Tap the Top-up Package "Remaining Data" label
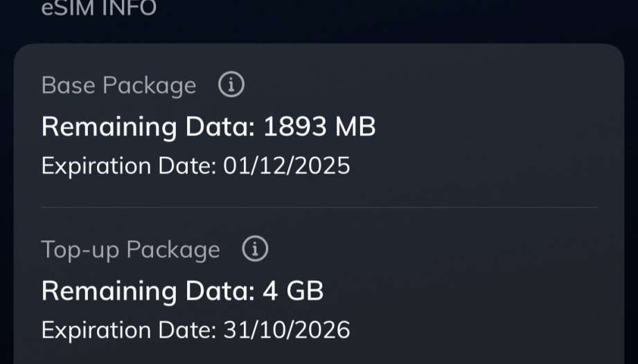The image size is (638, 364). [x=148, y=291]
